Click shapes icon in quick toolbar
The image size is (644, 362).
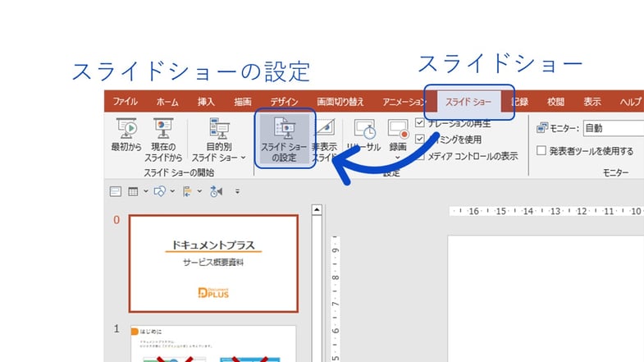[159, 191]
